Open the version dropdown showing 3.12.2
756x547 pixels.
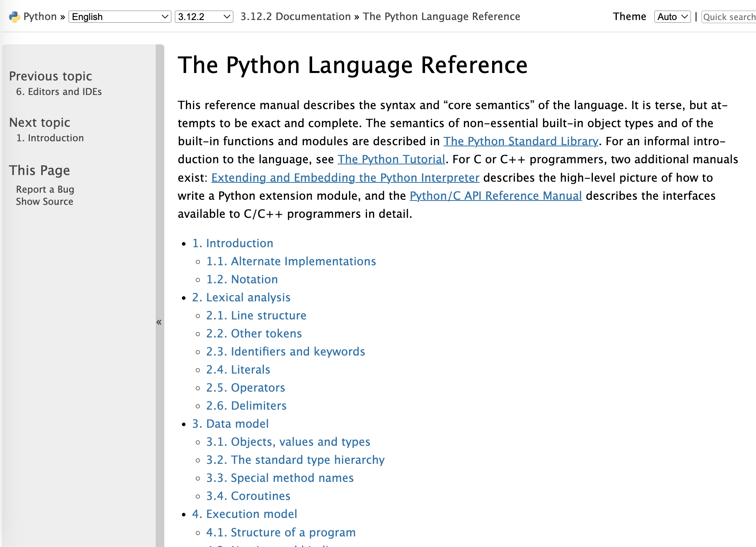coord(204,17)
